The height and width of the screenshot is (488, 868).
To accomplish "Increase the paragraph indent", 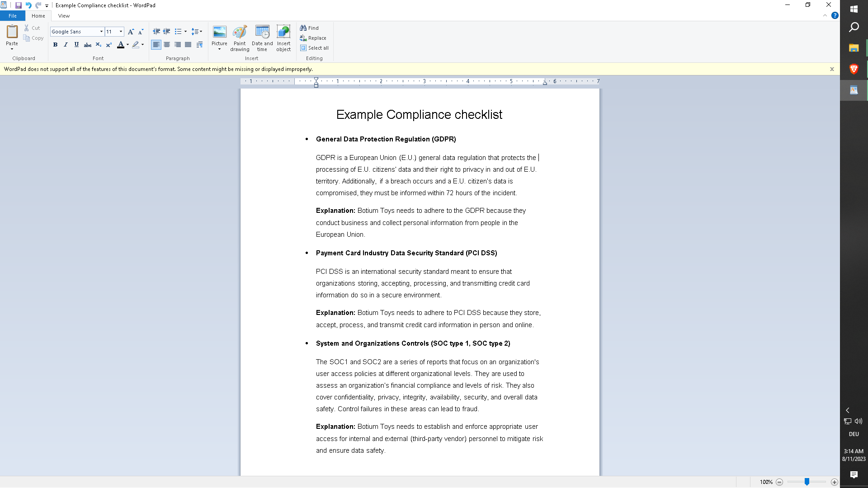I will [x=166, y=32].
